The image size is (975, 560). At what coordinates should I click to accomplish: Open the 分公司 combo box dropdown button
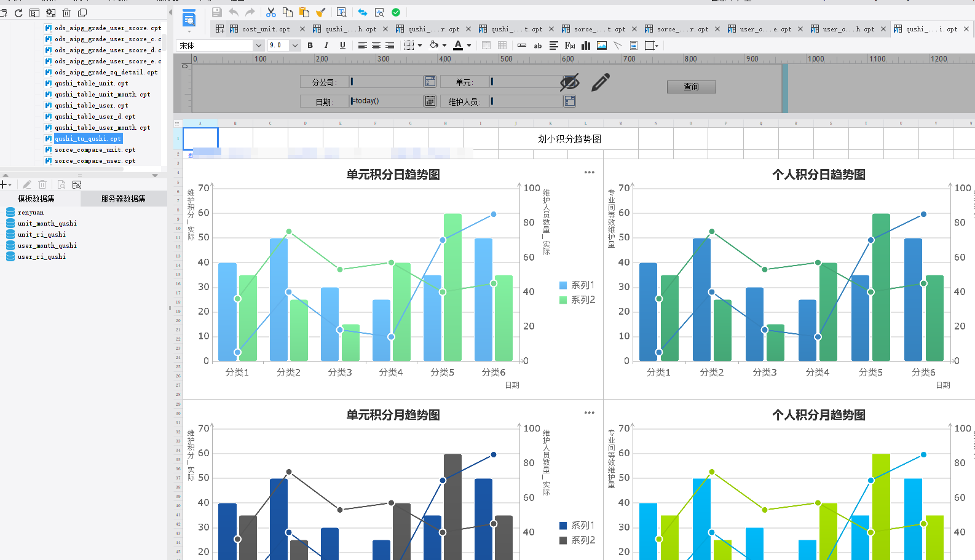click(x=430, y=82)
